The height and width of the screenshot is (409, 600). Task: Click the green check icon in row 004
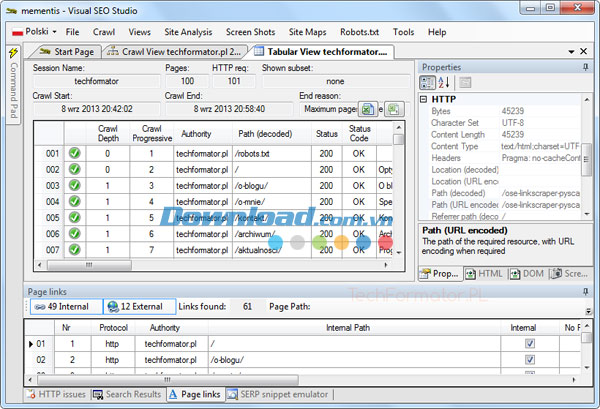[75, 202]
